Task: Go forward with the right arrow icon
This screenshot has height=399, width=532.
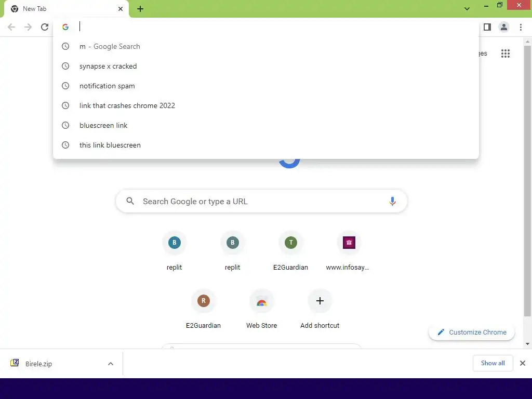Action: tap(28, 27)
